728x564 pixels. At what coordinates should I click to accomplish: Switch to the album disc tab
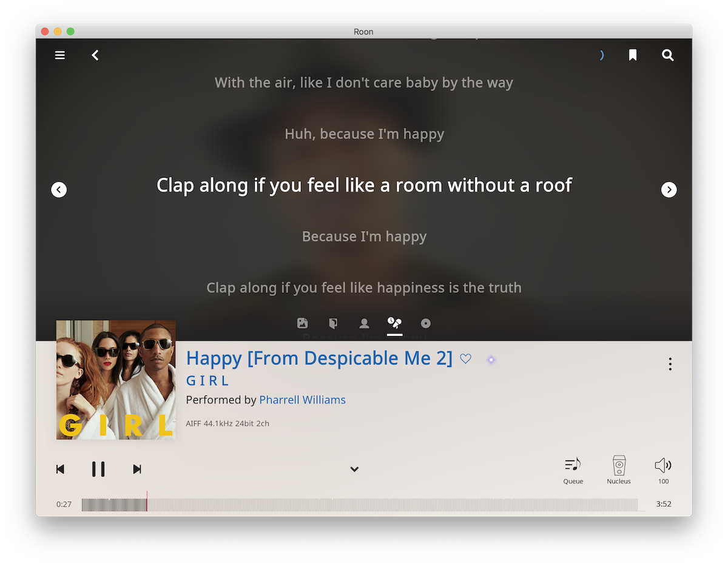pyautogui.click(x=426, y=323)
